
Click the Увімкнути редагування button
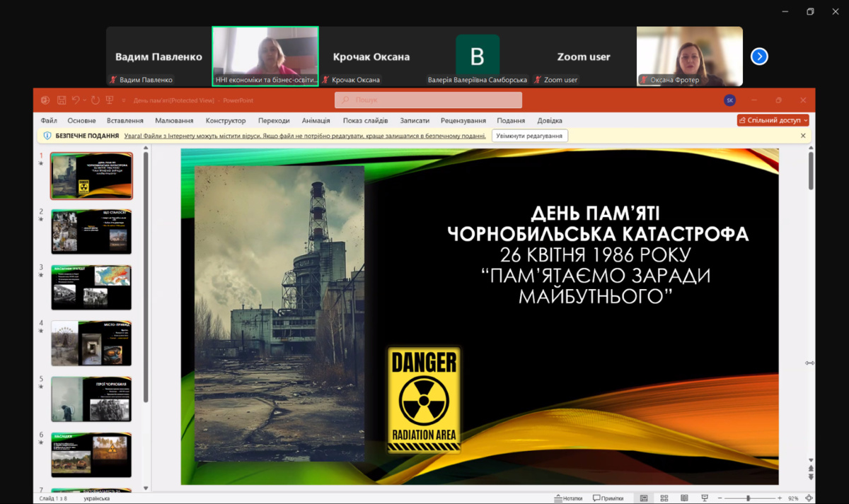coord(530,136)
